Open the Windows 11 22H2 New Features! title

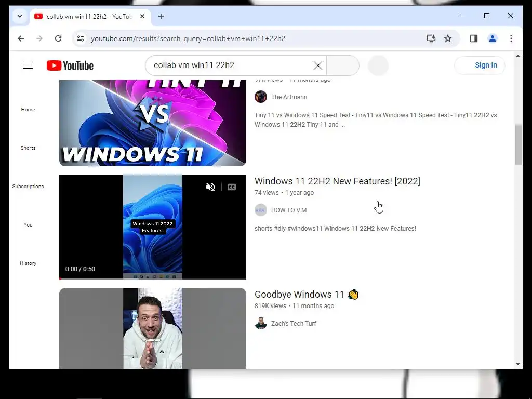337,181
